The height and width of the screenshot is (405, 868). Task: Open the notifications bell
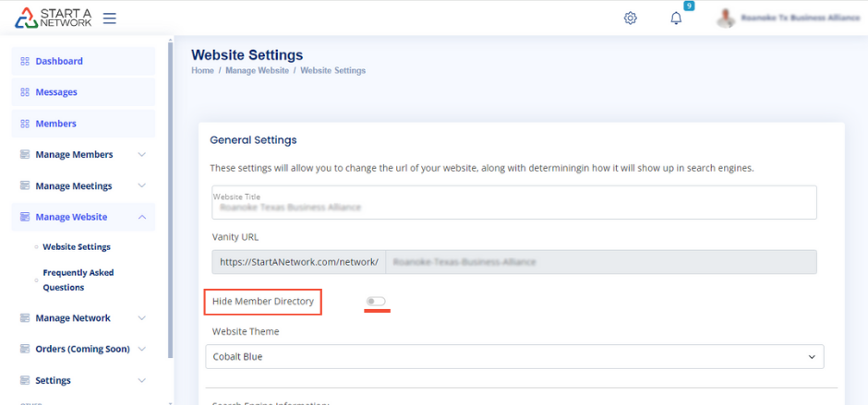point(676,18)
